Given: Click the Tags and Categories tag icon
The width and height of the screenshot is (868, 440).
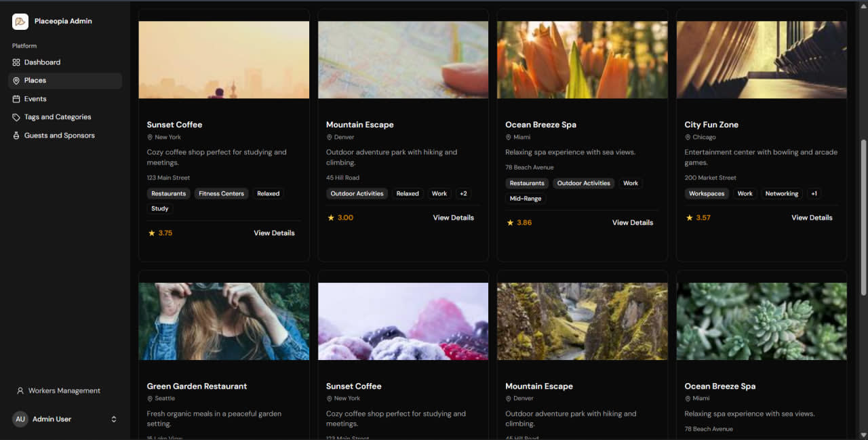Looking at the screenshot, I should (16, 117).
